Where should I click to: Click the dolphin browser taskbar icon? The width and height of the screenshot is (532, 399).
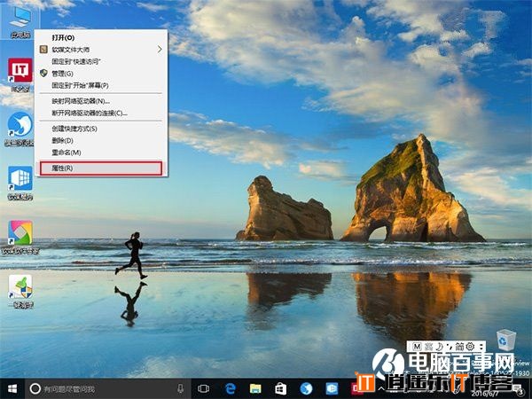(307, 388)
